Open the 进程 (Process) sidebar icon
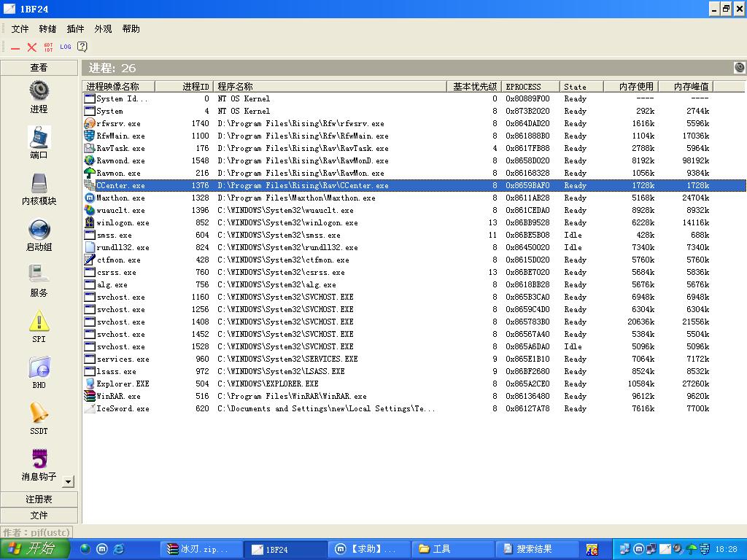The width and height of the screenshot is (747, 560). coord(39,90)
